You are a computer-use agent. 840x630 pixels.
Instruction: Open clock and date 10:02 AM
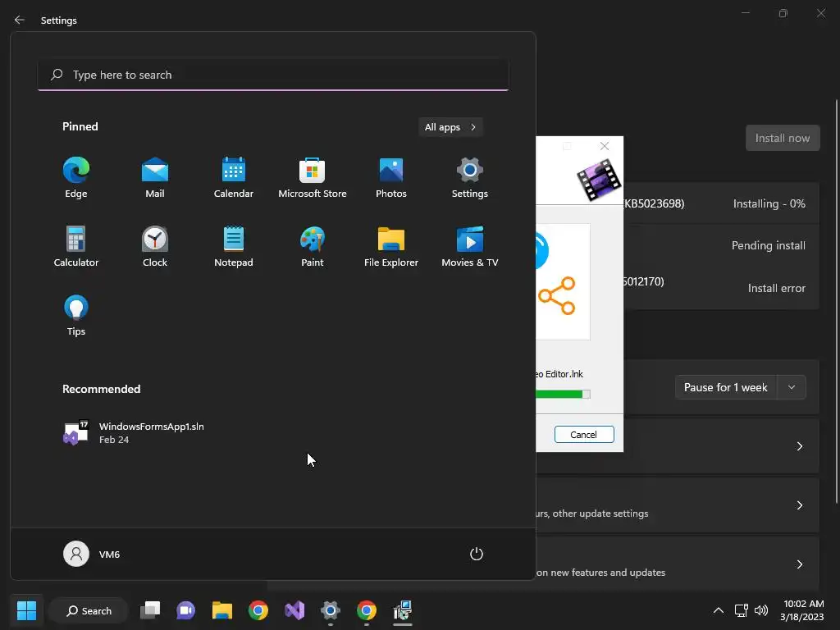802,610
